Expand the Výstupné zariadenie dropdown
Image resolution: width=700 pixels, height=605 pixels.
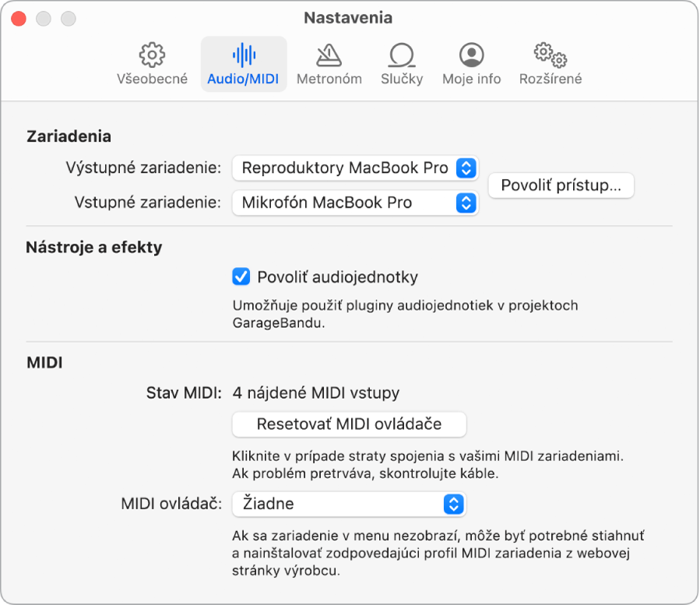click(x=355, y=168)
